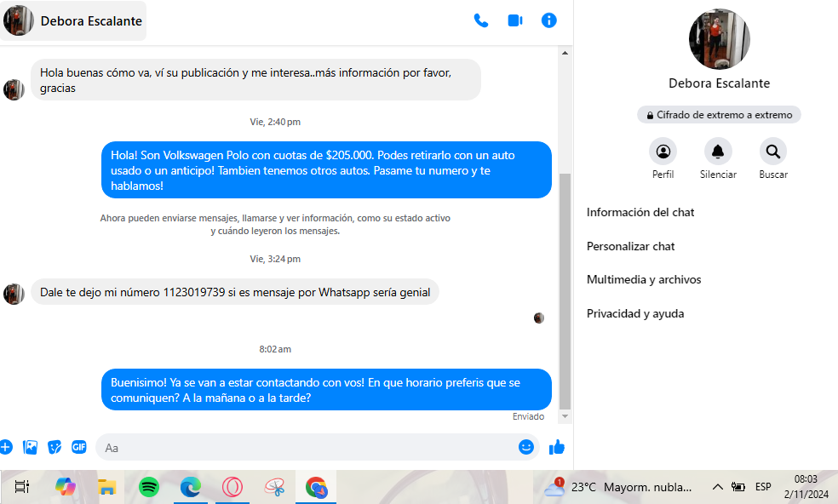
Task: Switch to Opera browser in the taskbar
Action: click(x=232, y=487)
